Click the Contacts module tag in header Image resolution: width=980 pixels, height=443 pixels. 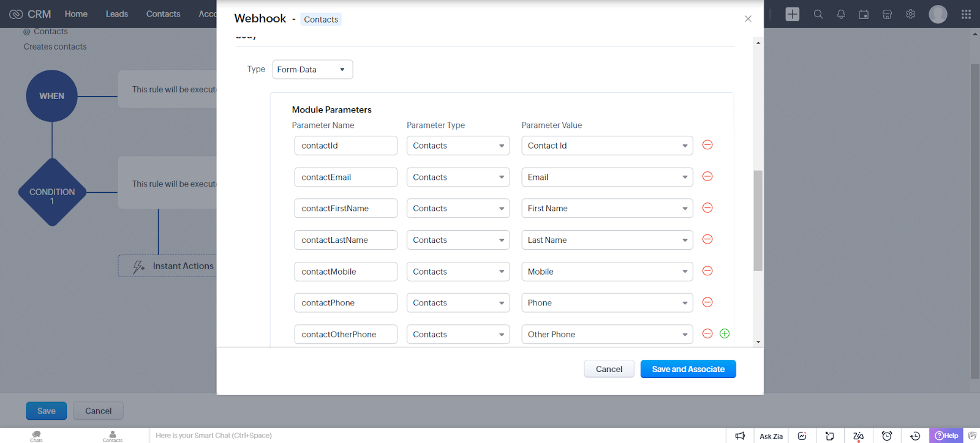tap(321, 20)
